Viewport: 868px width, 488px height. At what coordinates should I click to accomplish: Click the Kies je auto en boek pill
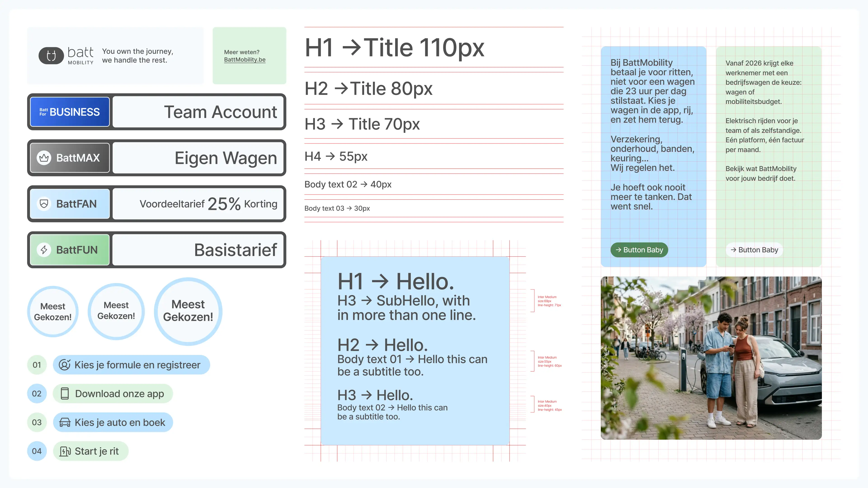click(113, 422)
